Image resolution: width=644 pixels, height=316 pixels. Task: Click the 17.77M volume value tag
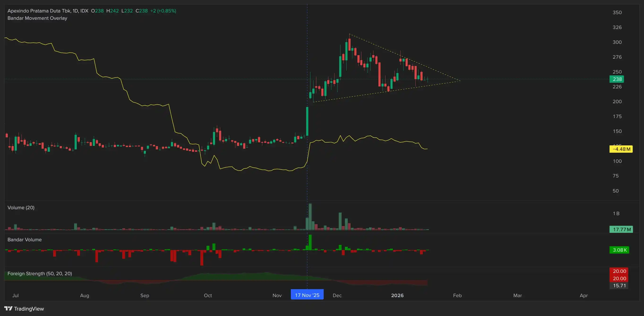click(621, 229)
